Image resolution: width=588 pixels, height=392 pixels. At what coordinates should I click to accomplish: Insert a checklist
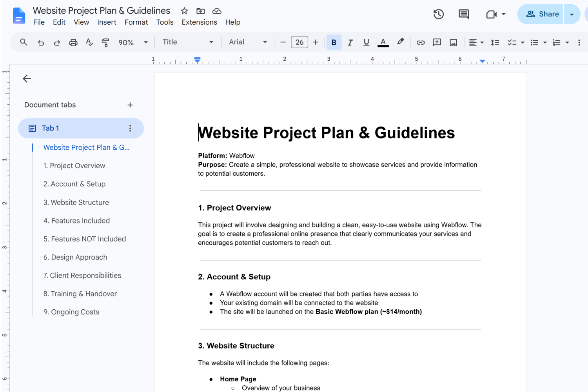click(x=512, y=42)
